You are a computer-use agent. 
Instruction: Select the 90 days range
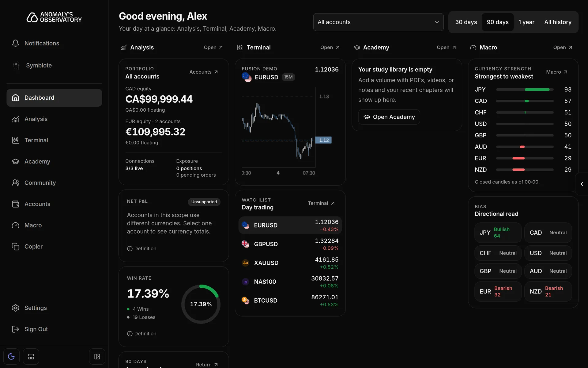pos(498,22)
